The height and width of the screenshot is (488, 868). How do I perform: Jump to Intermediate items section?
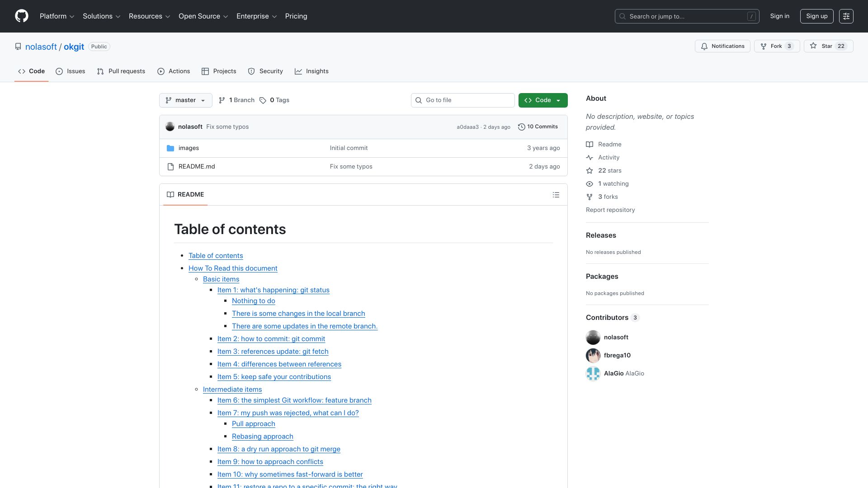click(232, 389)
